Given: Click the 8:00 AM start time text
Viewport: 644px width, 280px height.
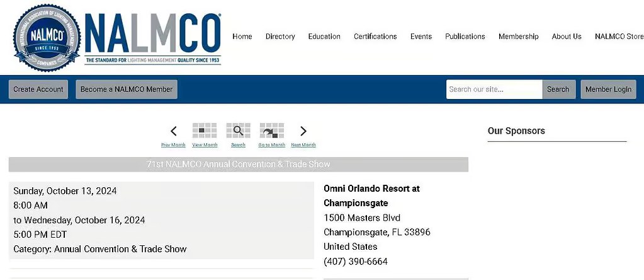Looking at the screenshot, I should coord(30,205).
